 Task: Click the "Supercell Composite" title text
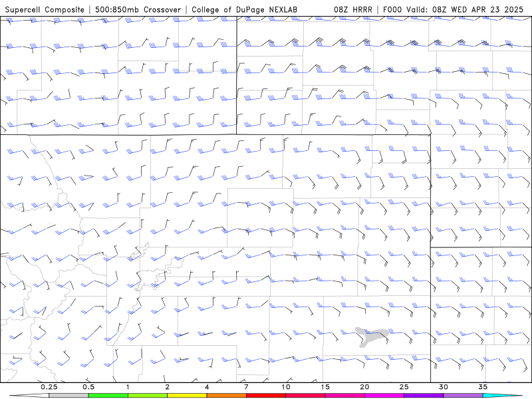(x=45, y=9)
